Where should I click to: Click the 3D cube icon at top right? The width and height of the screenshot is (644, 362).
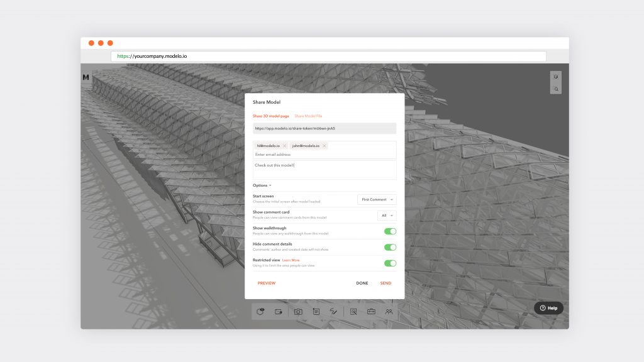[x=556, y=77]
